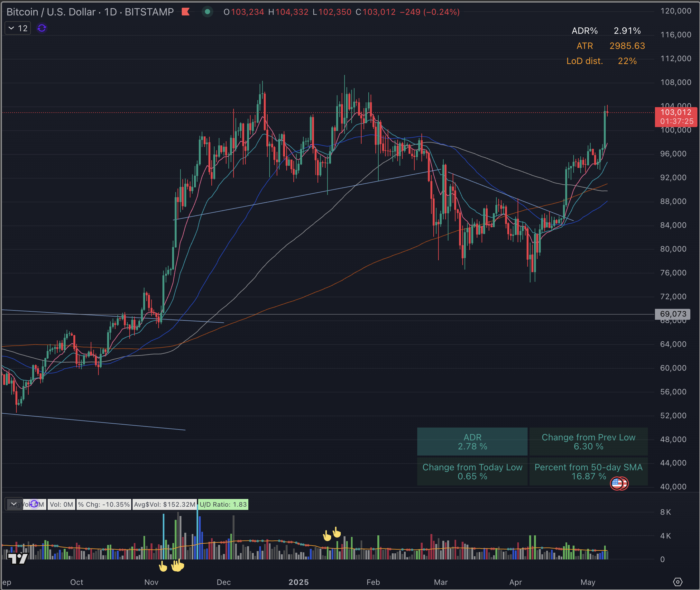Click the purple refresh icon below the symbol name

point(41,28)
